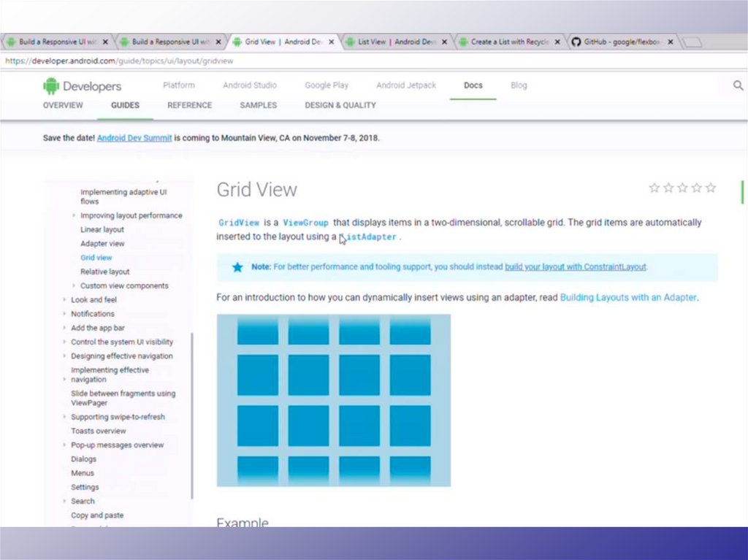This screenshot has width=748, height=560.
Task: Switch to the GitHub google/flexbox tab
Action: click(622, 42)
